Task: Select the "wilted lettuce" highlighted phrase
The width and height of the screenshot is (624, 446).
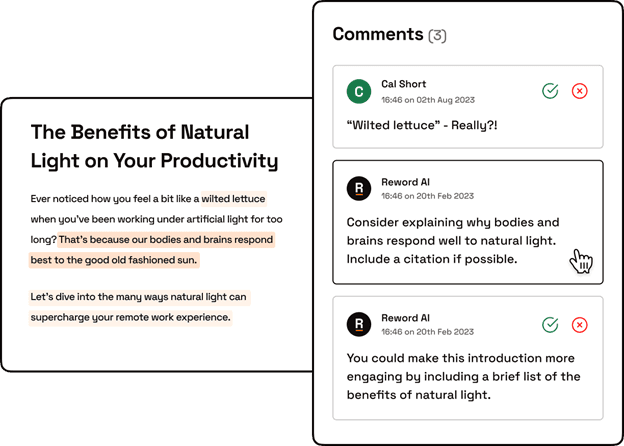Action: click(x=234, y=199)
